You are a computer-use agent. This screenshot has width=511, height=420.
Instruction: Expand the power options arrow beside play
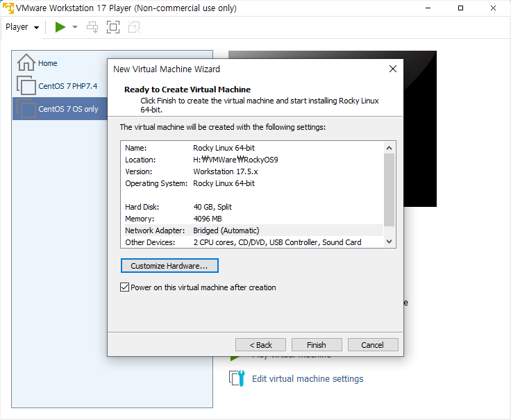pos(75,27)
